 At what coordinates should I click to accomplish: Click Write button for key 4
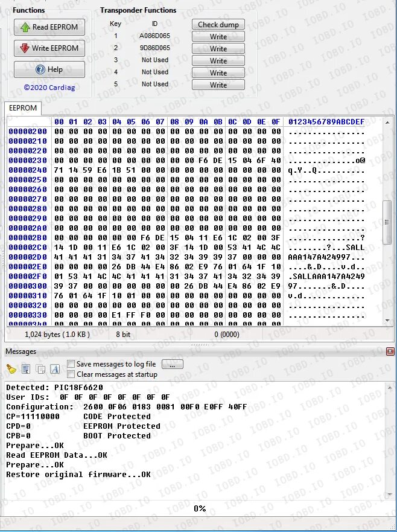[218, 72]
